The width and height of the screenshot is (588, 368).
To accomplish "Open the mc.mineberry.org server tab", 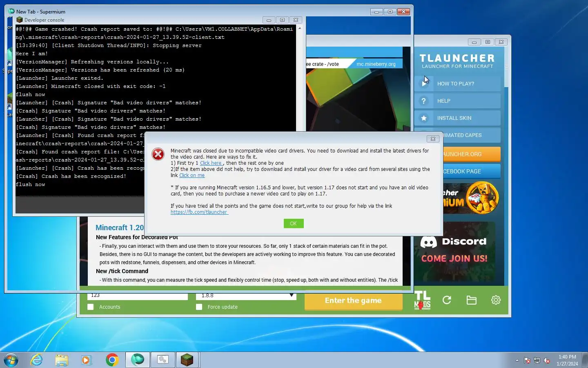I will point(376,64).
